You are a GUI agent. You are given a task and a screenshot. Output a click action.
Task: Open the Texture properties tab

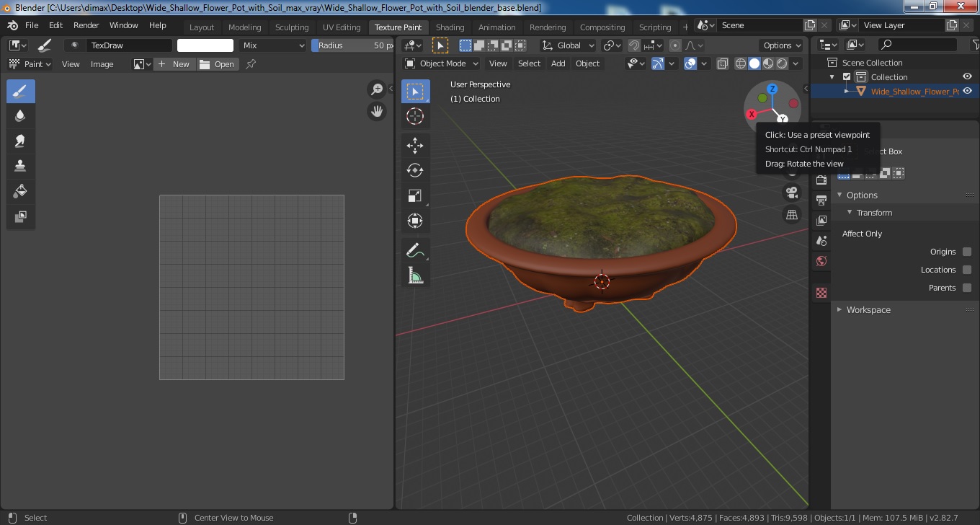(x=821, y=292)
